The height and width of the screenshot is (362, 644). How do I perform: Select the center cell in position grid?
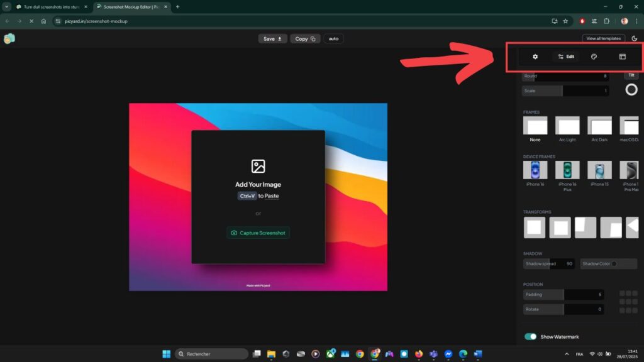[628, 302]
